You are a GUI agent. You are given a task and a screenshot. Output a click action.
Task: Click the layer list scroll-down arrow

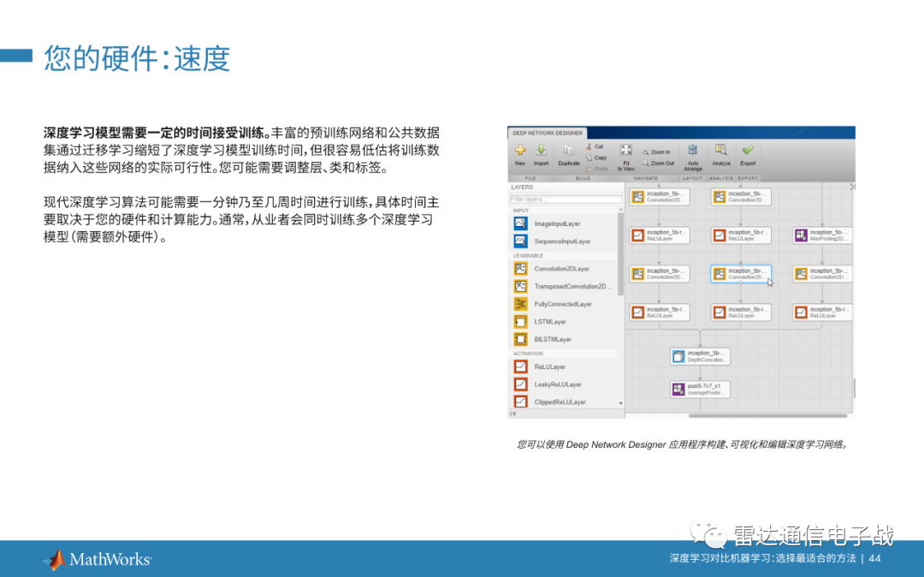(620, 403)
